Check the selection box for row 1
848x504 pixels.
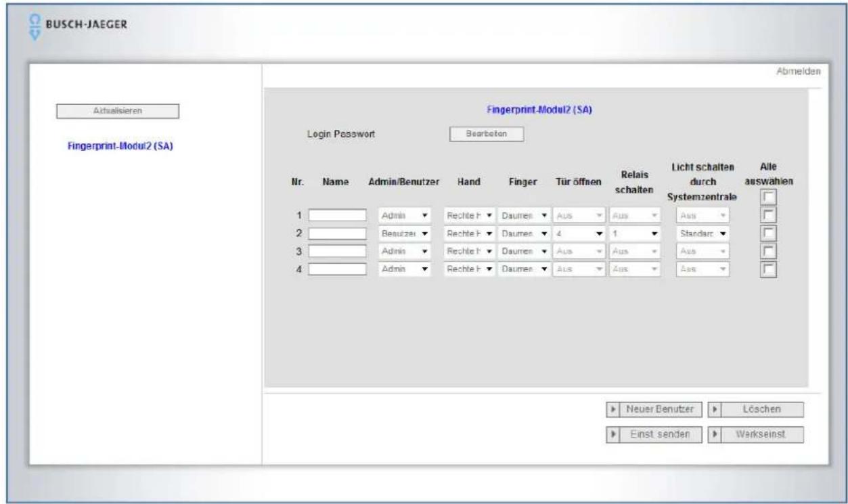tap(768, 215)
